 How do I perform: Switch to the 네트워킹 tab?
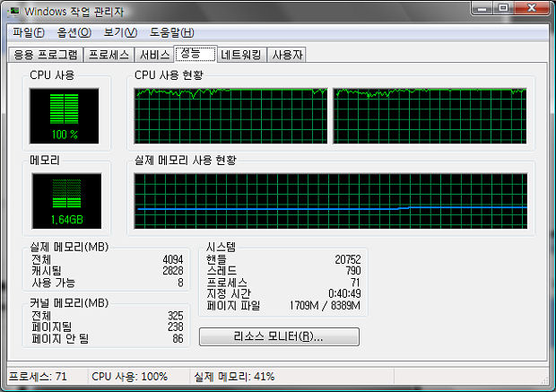[241, 55]
